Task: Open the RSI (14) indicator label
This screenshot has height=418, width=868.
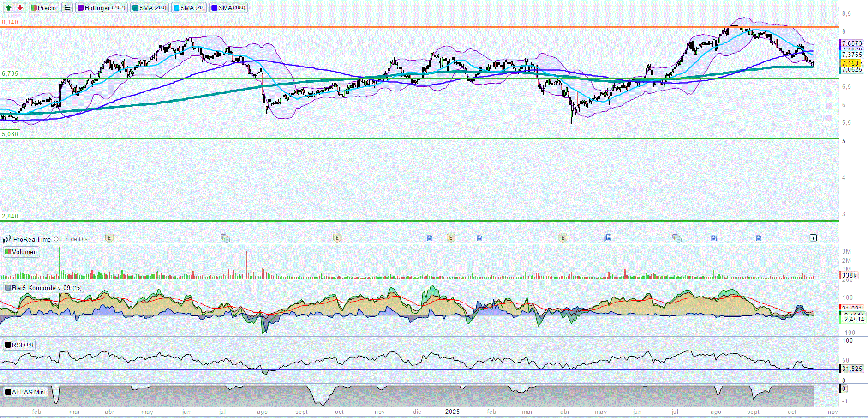Action: click(19, 345)
